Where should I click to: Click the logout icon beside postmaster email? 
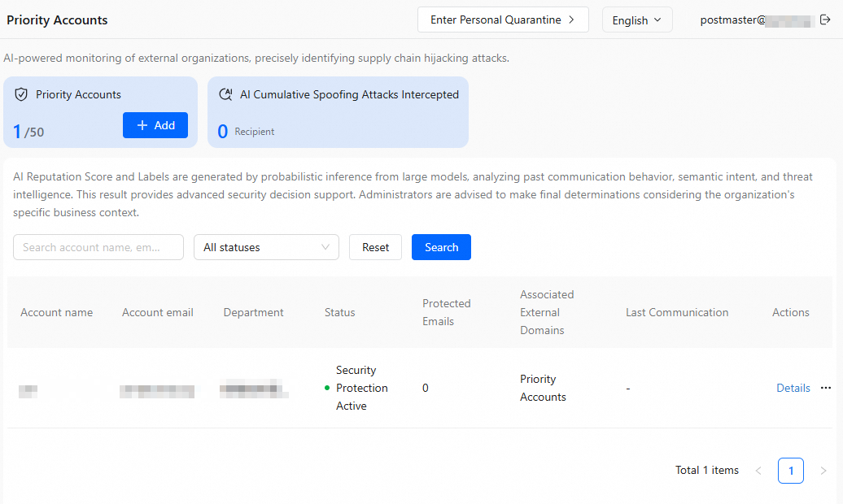pyautogui.click(x=825, y=20)
